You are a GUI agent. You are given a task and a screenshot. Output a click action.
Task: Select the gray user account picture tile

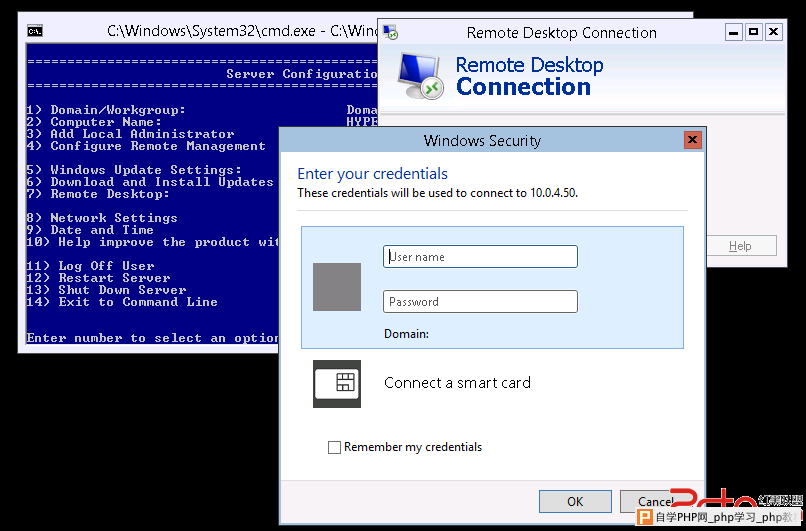337,287
